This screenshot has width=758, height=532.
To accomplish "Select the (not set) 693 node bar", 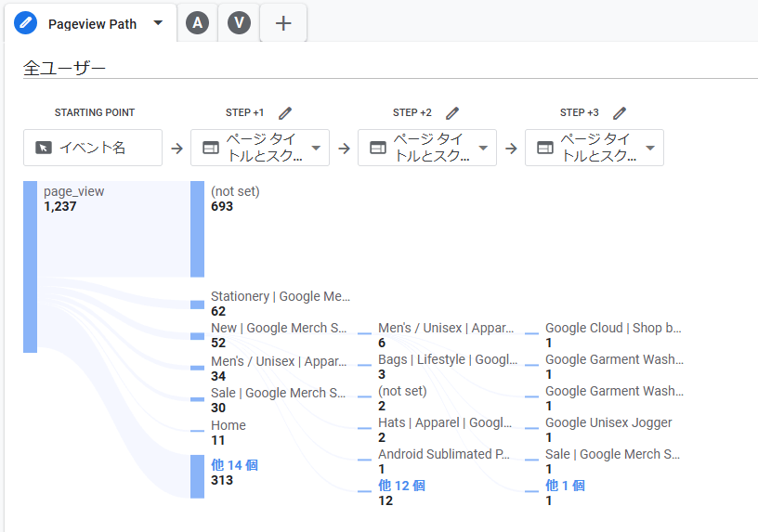I will 197,229.
